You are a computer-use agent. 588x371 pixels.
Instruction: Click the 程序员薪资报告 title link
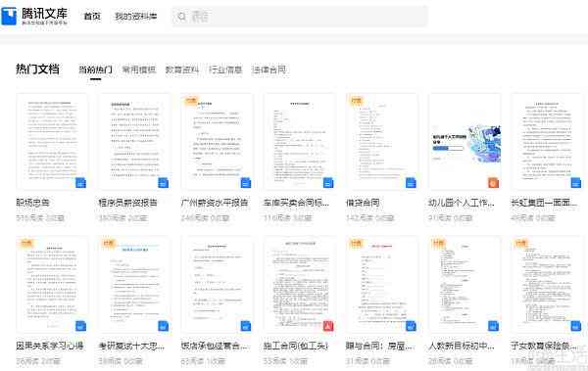click(x=127, y=203)
